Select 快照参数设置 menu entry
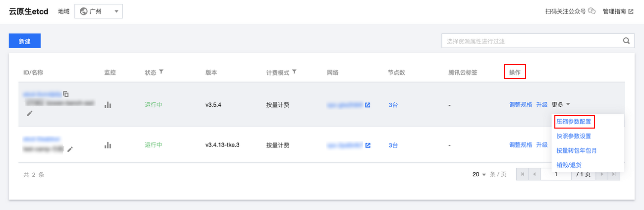 [x=573, y=136]
